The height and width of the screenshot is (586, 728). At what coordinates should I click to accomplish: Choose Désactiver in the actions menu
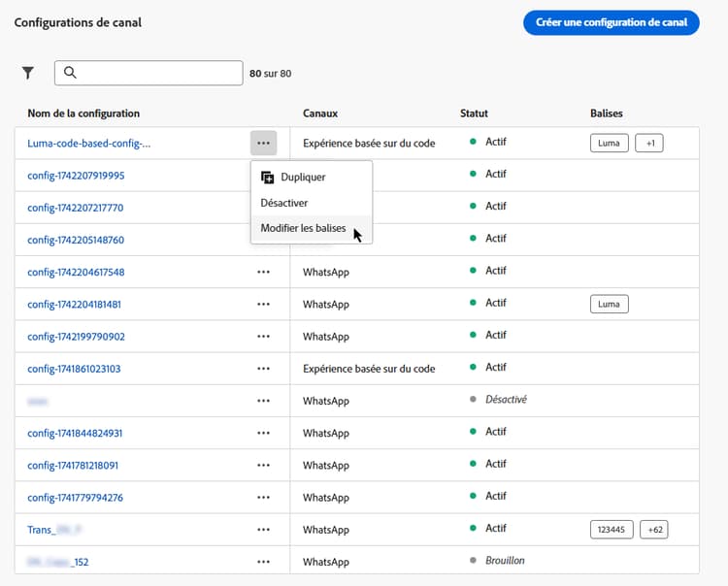[284, 203]
